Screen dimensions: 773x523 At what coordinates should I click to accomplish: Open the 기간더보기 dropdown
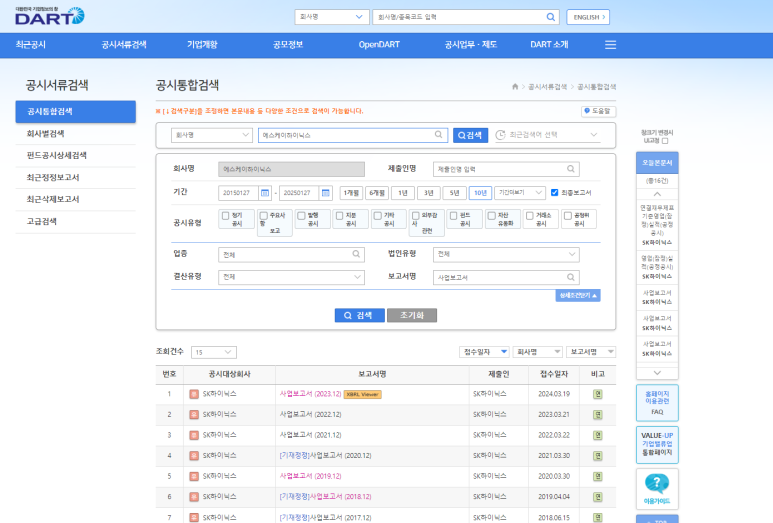click(x=520, y=192)
